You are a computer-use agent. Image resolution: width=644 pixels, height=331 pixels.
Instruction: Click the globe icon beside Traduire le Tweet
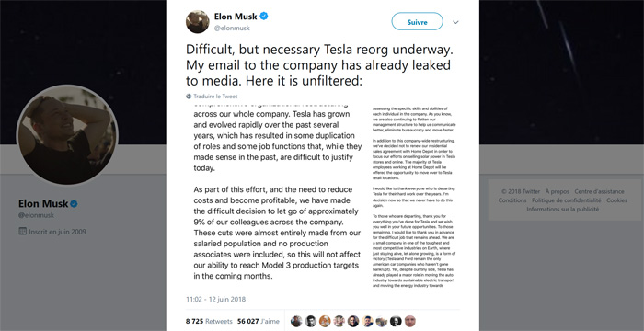pyautogui.click(x=189, y=97)
